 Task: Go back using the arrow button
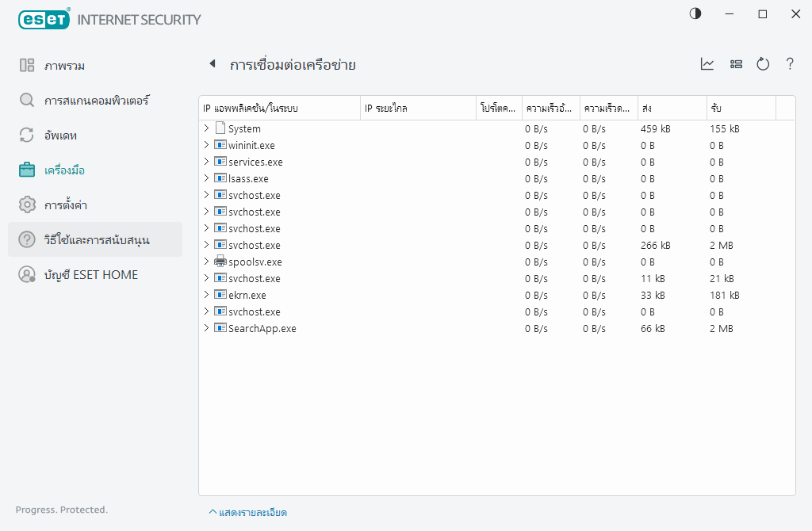[213, 65]
